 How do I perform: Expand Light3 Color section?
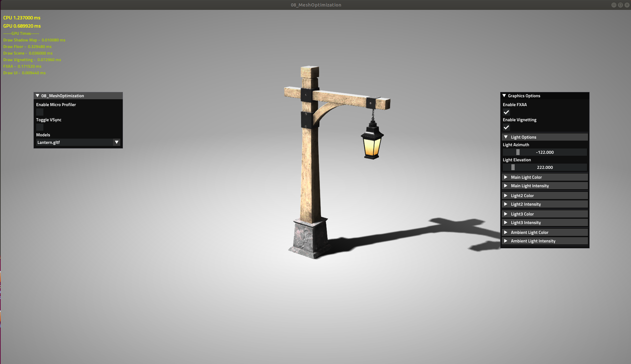[506, 214]
